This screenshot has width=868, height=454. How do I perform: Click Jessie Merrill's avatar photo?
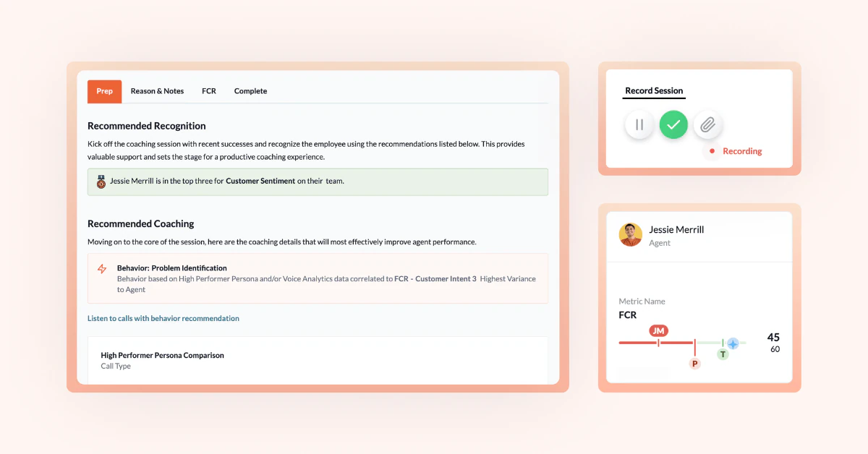(x=631, y=235)
